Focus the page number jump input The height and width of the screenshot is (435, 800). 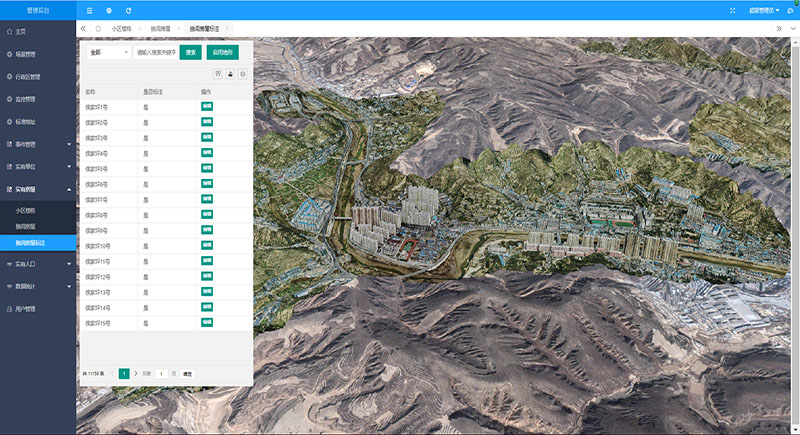click(x=161, y=374)
